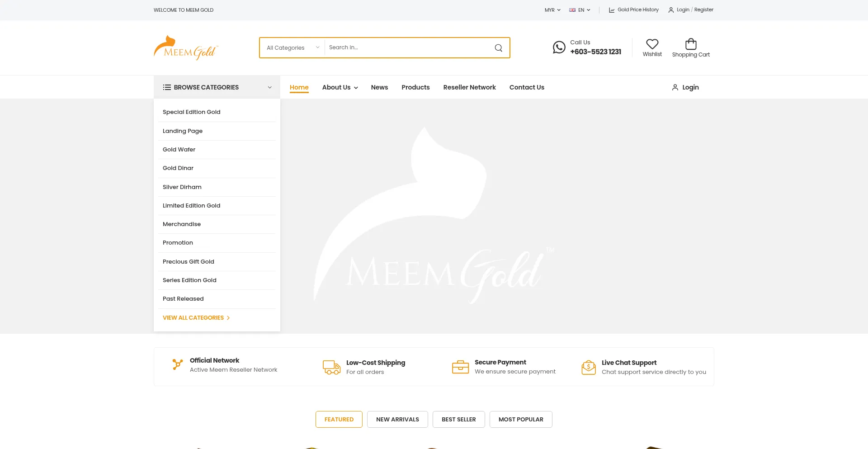The image size is (868, 449).
Task: Select the Most Popular tab
Action: (521, 419)
